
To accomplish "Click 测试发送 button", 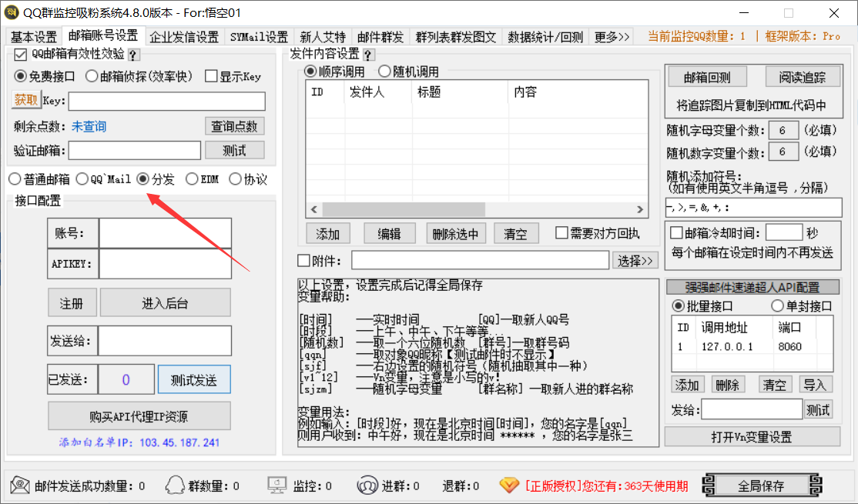I will coord(194,379).
